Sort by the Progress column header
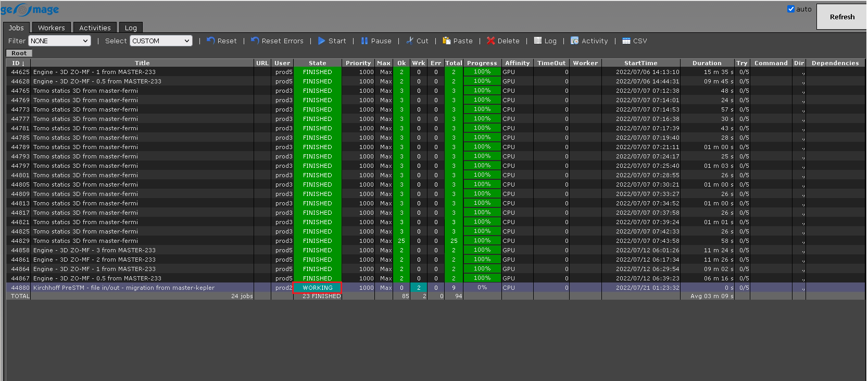The height and width of the screenshot is (381, 868). (482, 63)
